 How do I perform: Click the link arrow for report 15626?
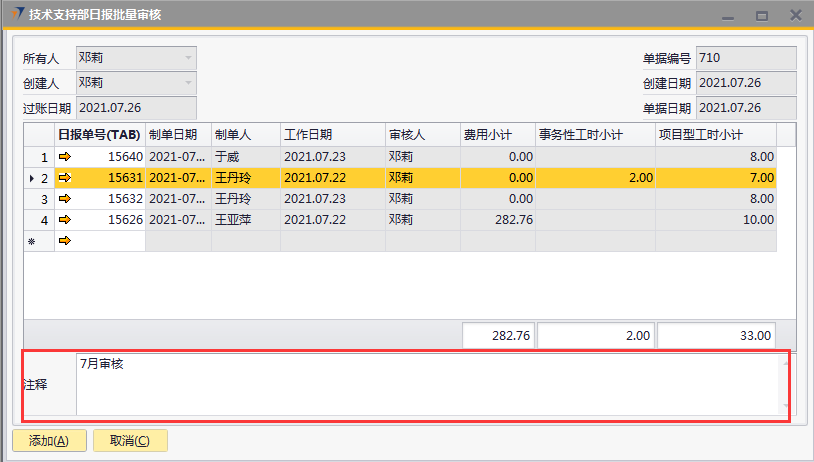65,220
